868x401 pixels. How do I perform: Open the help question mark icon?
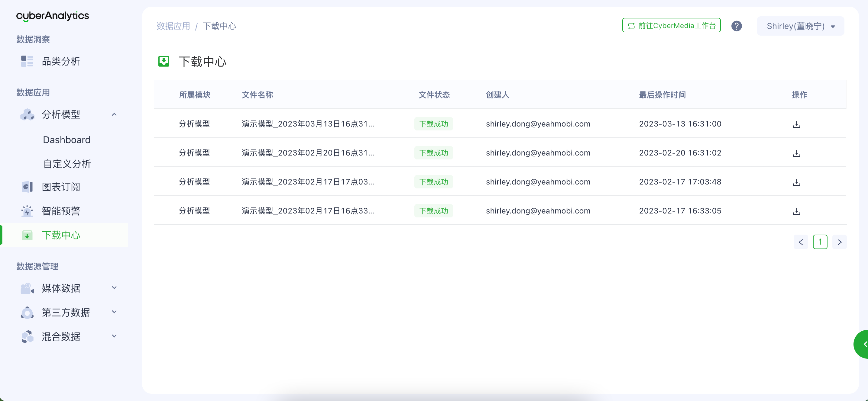click(736, 26)
